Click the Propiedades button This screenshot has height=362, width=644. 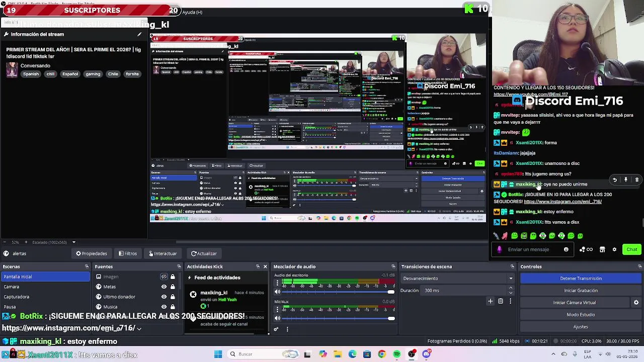tap(91, 253)
